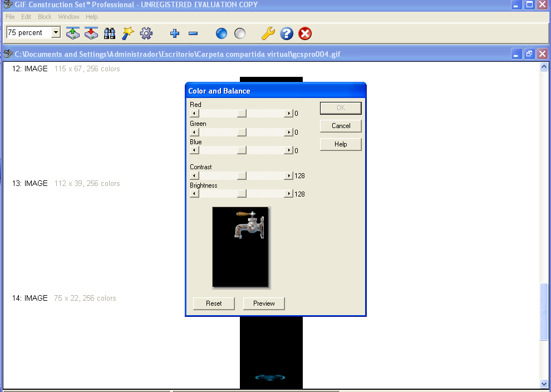551x392 pixels.
Task: Click the move block down toolbar icon
Action: (x=91, y=33)
